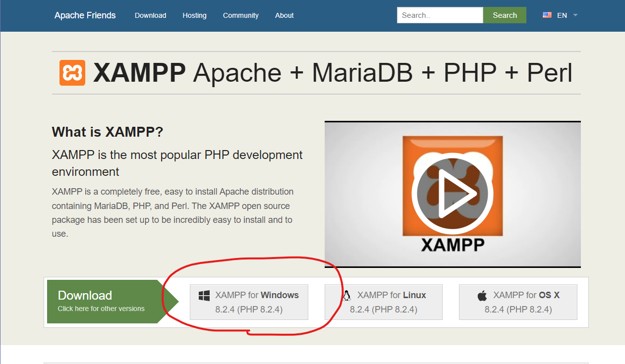Image resolution: width=625 pixels, height=364 pixels.
Task: Download XAMPP for OS X 8.2.4
Action: coord(518,302)
